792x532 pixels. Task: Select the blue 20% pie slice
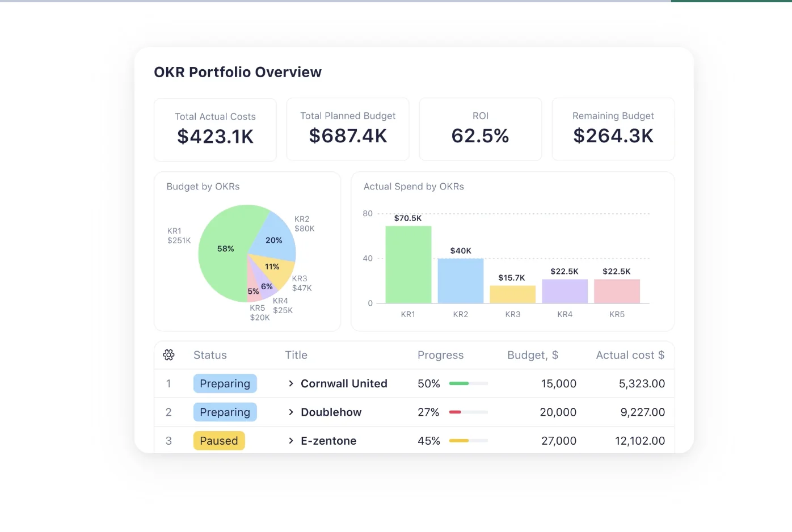275,238
